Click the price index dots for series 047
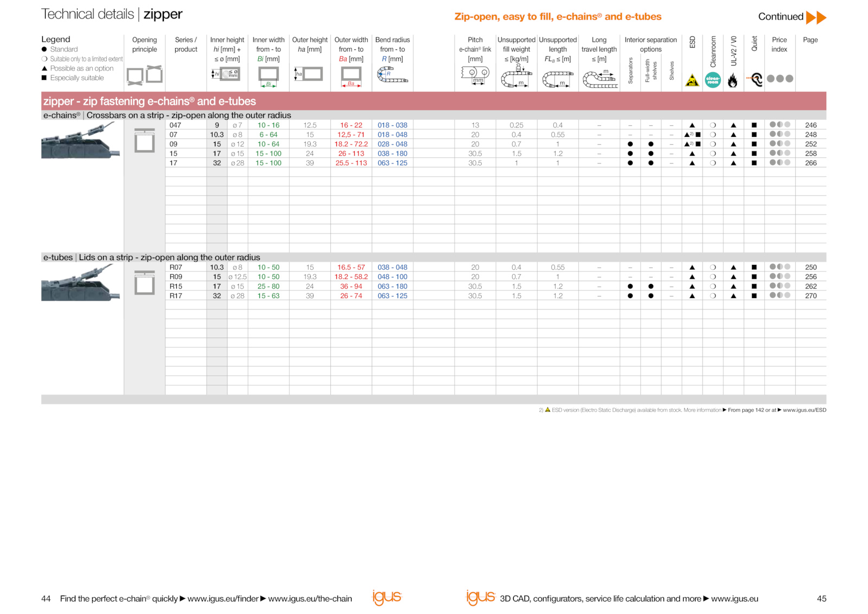The height and width of the screenshot is (614, 868). point(780,125)
